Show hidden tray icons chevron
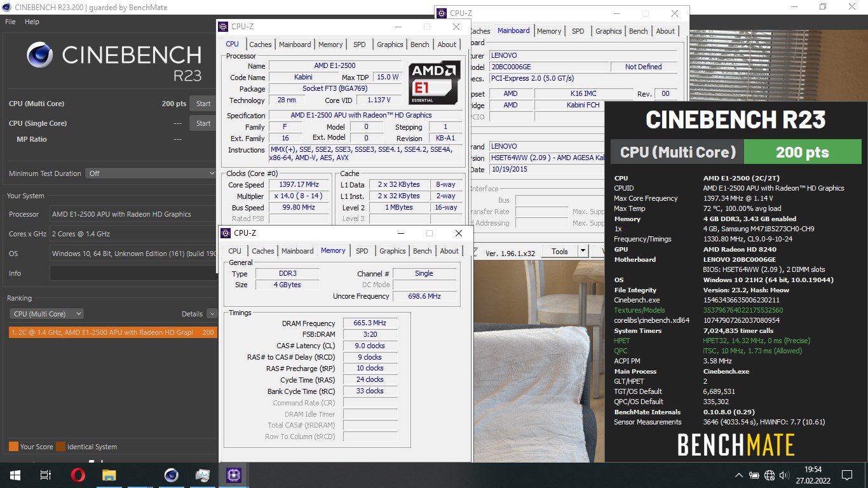Viewport: 868px width, 488px height. (739, 475)
